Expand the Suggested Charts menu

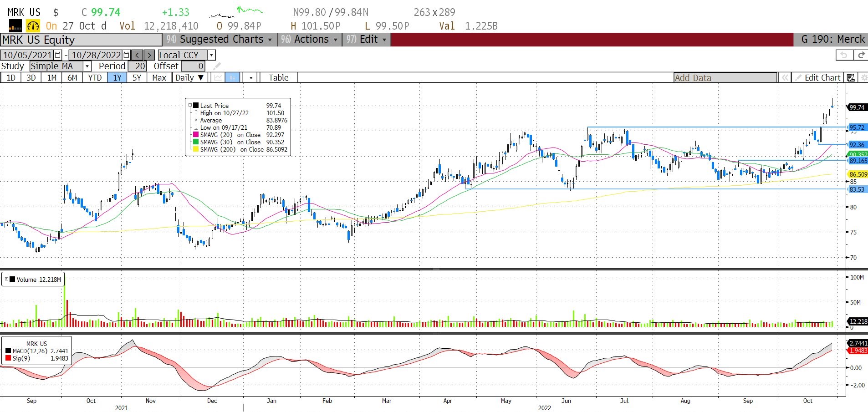219,40
